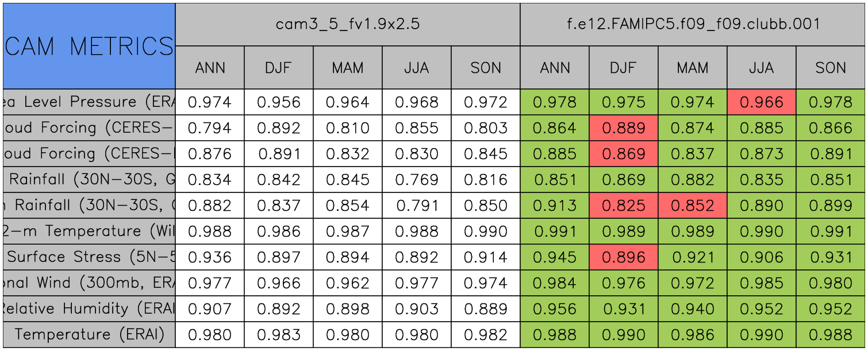Select the f.e12.FAMIPC5.f09_f09.clubb.001 group header
Viewport: 868px width, 351px height.
[693, 24]
